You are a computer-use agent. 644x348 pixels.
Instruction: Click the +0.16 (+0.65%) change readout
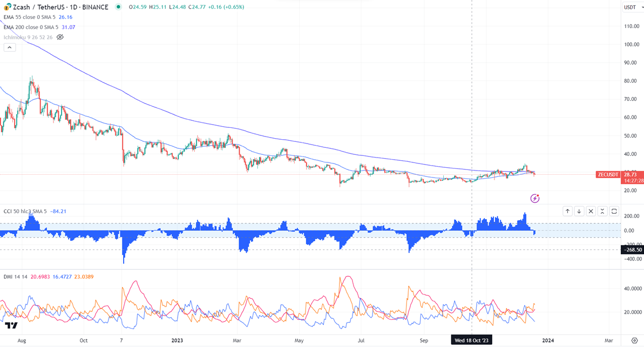[x=226, y=7]
